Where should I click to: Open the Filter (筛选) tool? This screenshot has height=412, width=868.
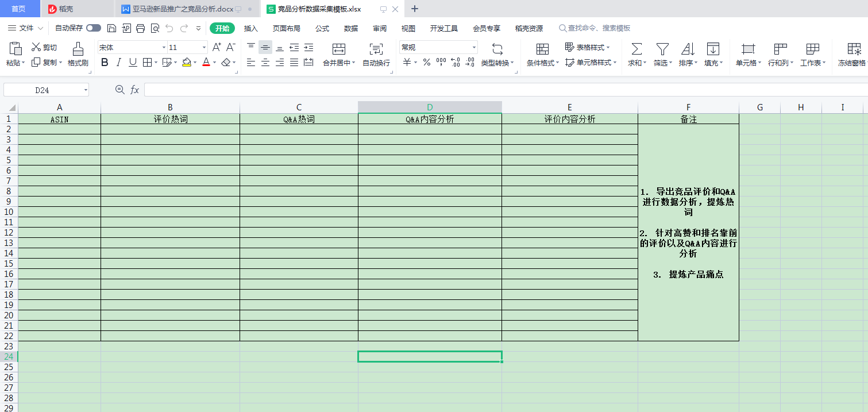point(662,55)
